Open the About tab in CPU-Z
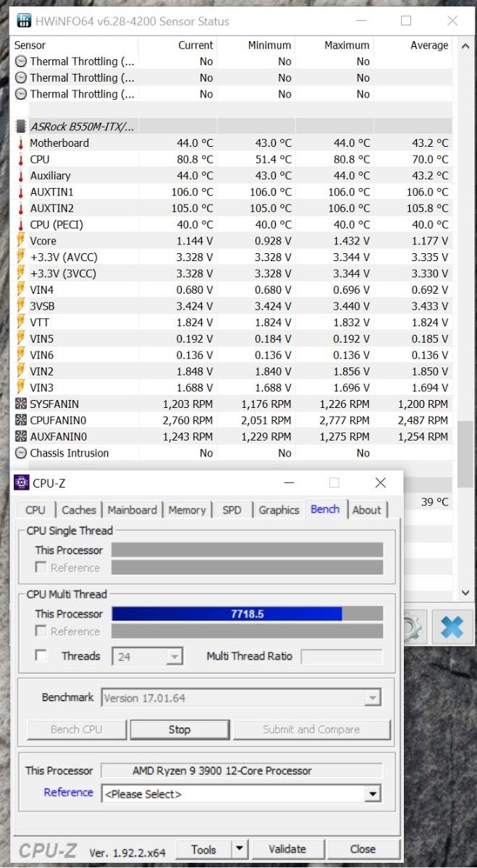This screenshot has width=477, height=868. [366, 510]
